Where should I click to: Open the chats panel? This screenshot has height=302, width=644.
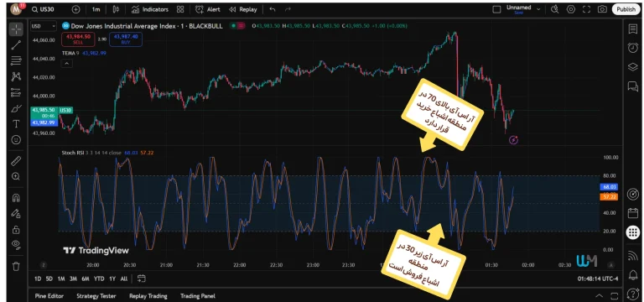(632, 86)
